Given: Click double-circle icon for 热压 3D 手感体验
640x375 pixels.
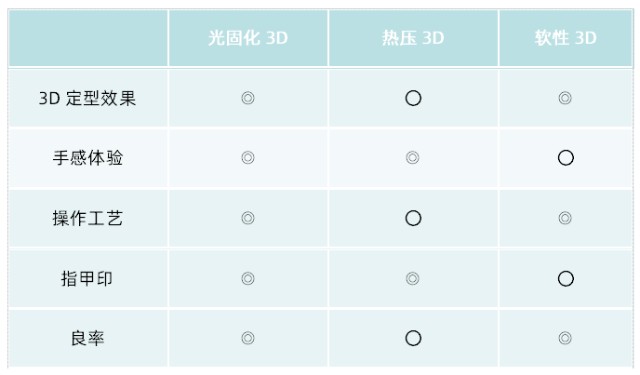Looking at the screenshot, I should pyautogui.click(x=412, y=158).
